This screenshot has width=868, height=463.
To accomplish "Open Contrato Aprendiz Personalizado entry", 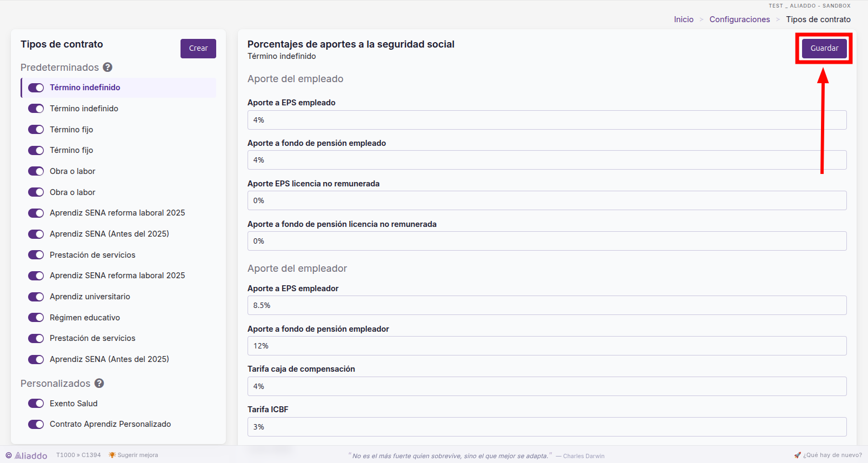I will [x=110, y=424].
